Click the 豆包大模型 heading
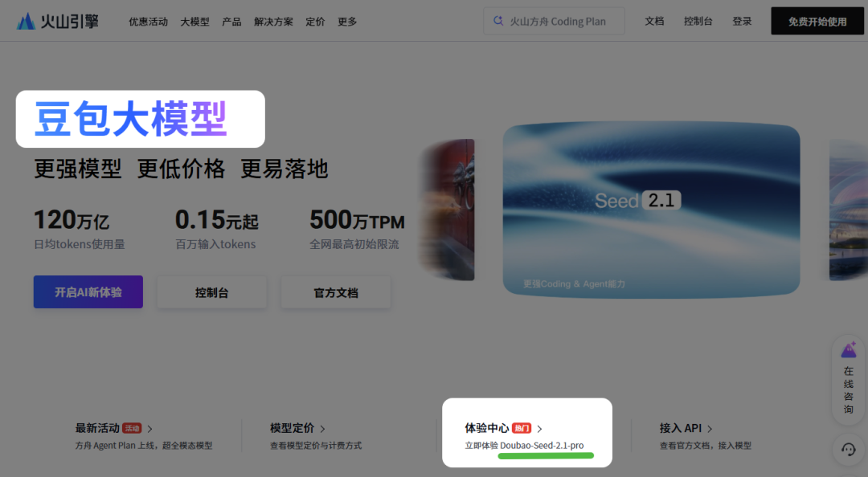The height and width of the screenshot is (477, 868). (131, 119)
